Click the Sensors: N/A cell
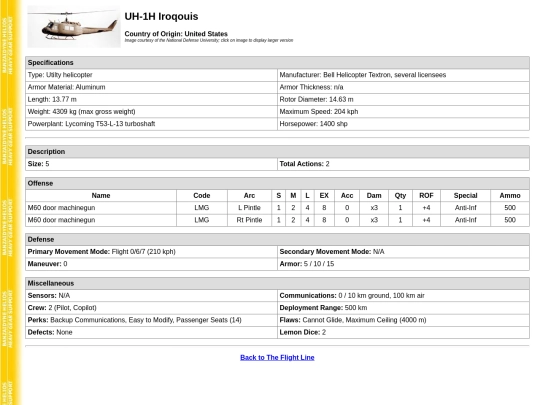The width and height of the screenshot is (540, 405). pos(151,296)
